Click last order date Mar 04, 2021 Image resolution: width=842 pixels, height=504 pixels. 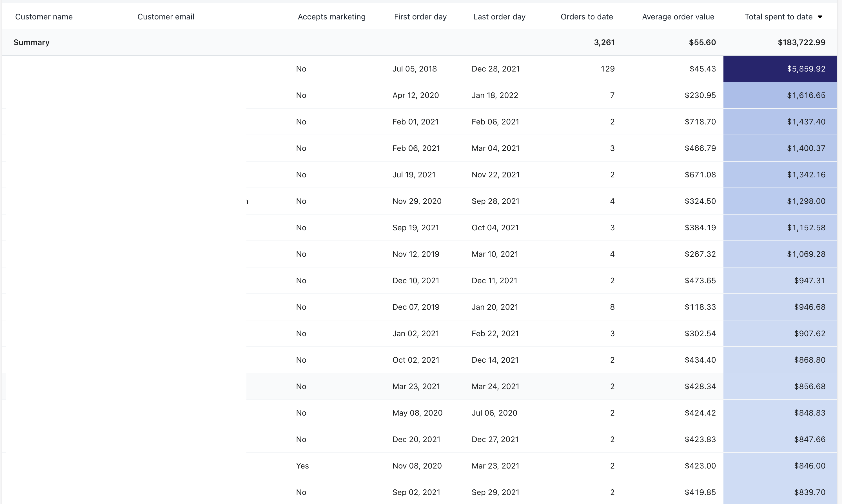click(496, 148)
